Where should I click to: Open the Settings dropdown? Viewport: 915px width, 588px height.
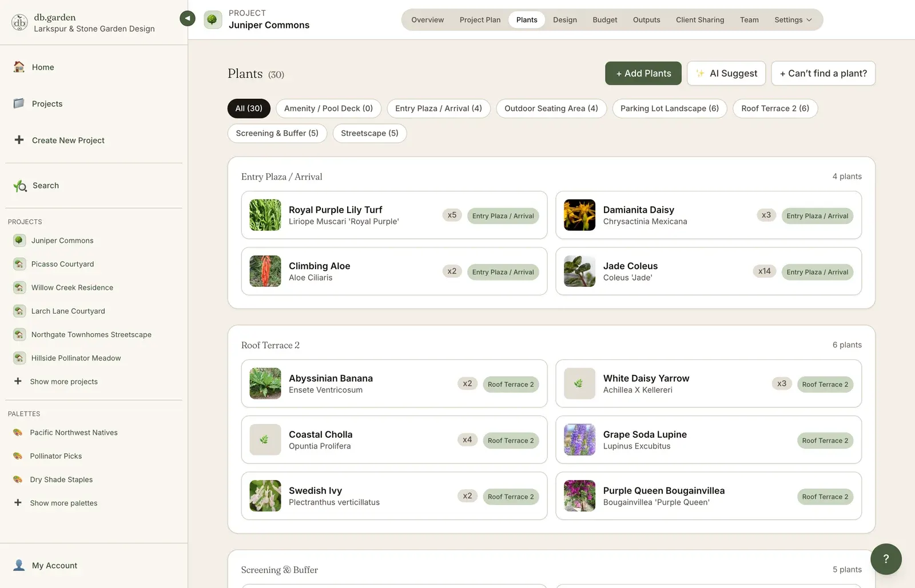793,20
